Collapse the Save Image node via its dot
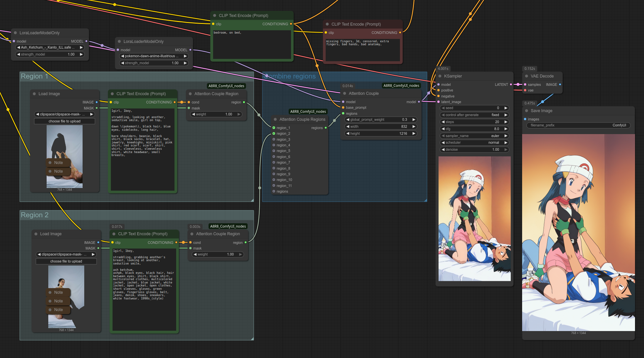 (527, 111)
